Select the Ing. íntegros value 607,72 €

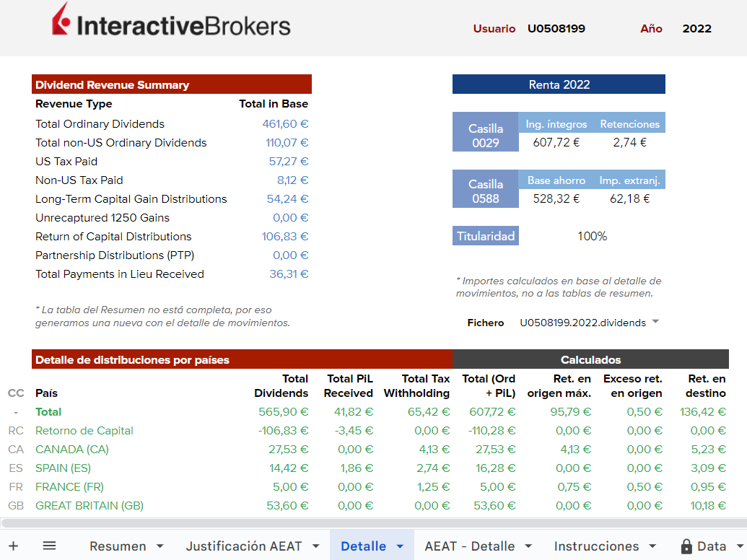coord(556,142)
